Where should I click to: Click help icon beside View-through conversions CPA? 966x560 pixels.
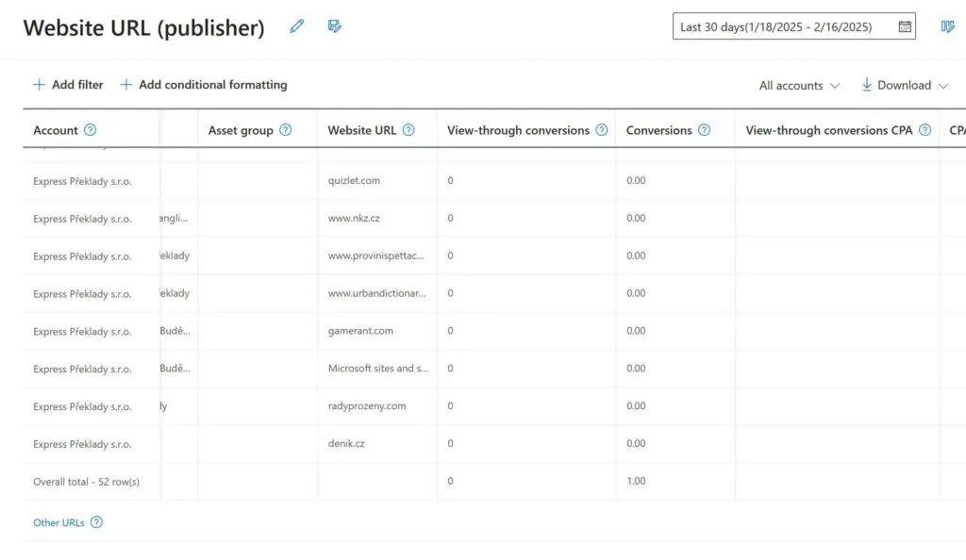925,130
